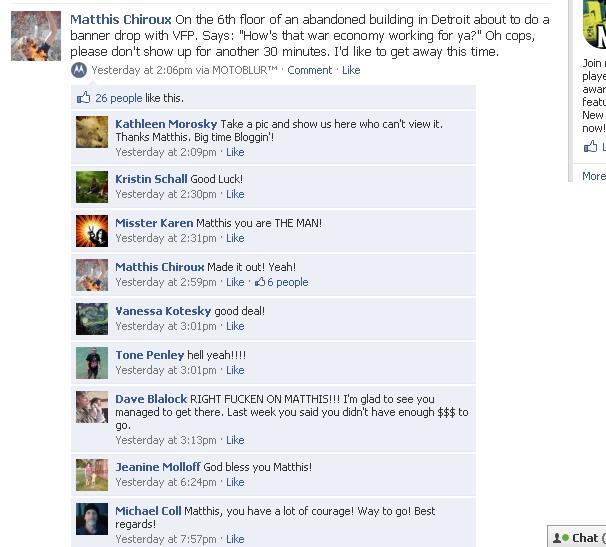The width and height of the screenshot is (606, 547).
Task: Click Comment link under the main post
Action: 310,70
